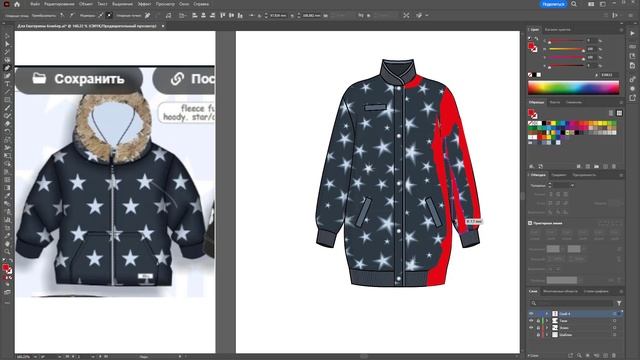Viewport: 640px width, 360px height.
Task: Expand the bottom layer in Layers panel
Action: coord(547,335)
